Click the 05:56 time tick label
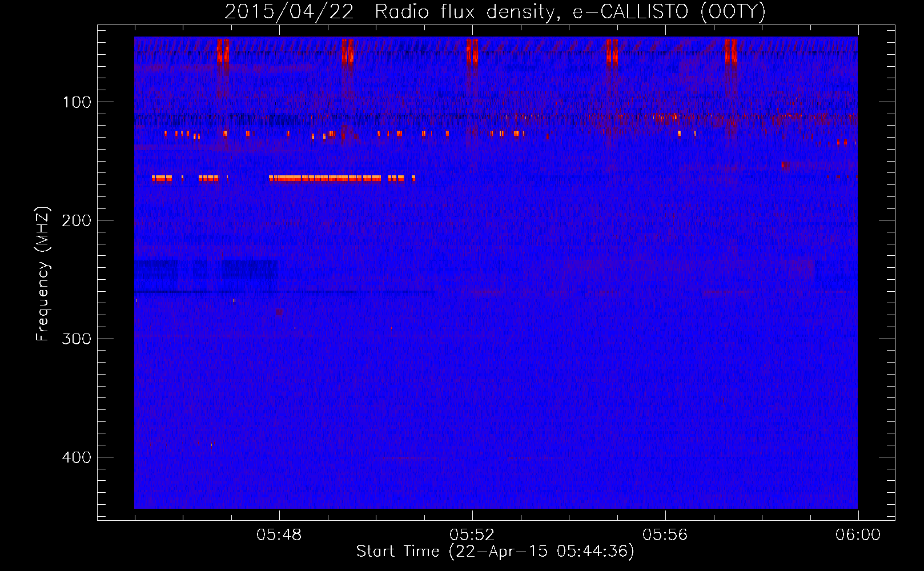 (x=665, y=535)
